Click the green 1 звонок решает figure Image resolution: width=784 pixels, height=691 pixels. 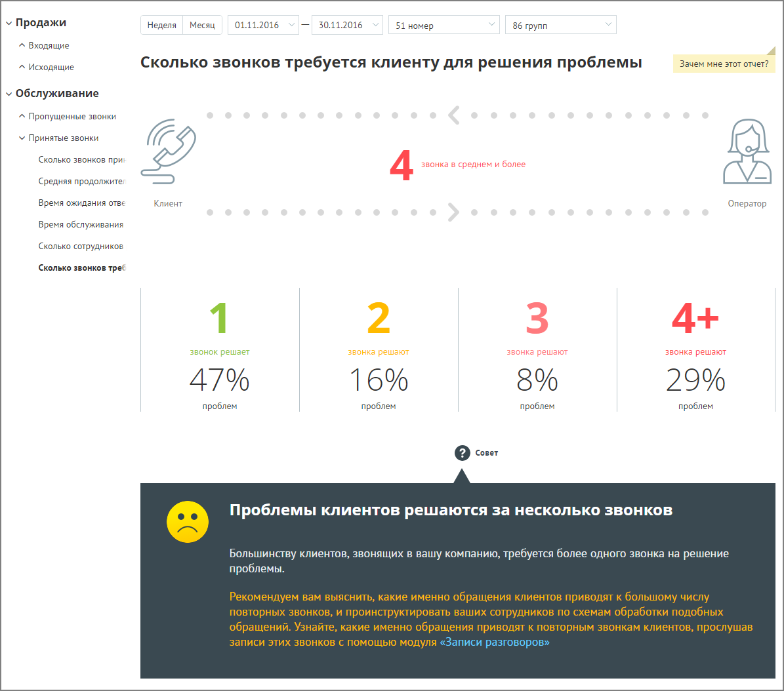pos(220,318)
